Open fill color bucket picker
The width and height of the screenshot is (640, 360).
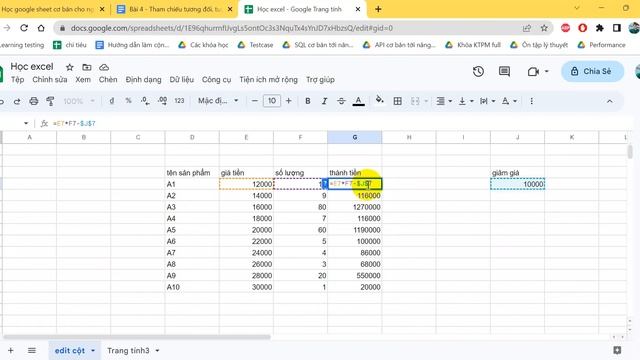[x=380, y=100]
